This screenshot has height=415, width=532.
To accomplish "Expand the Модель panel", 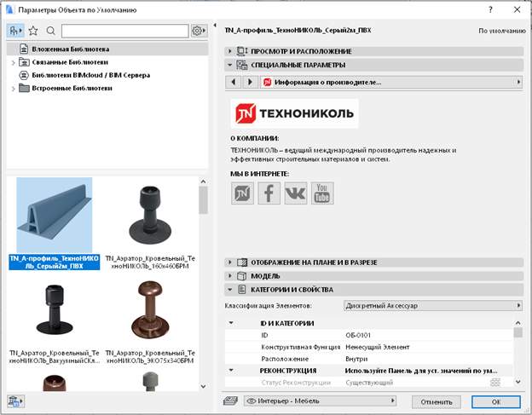I will (229, 276).
